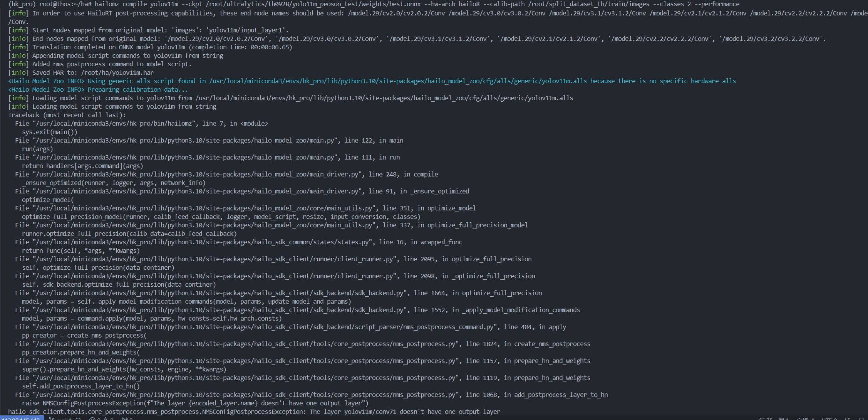Open the UTF-8 encoding selector
This screenshot has width=868, height=420.
[x=829, y=419]
